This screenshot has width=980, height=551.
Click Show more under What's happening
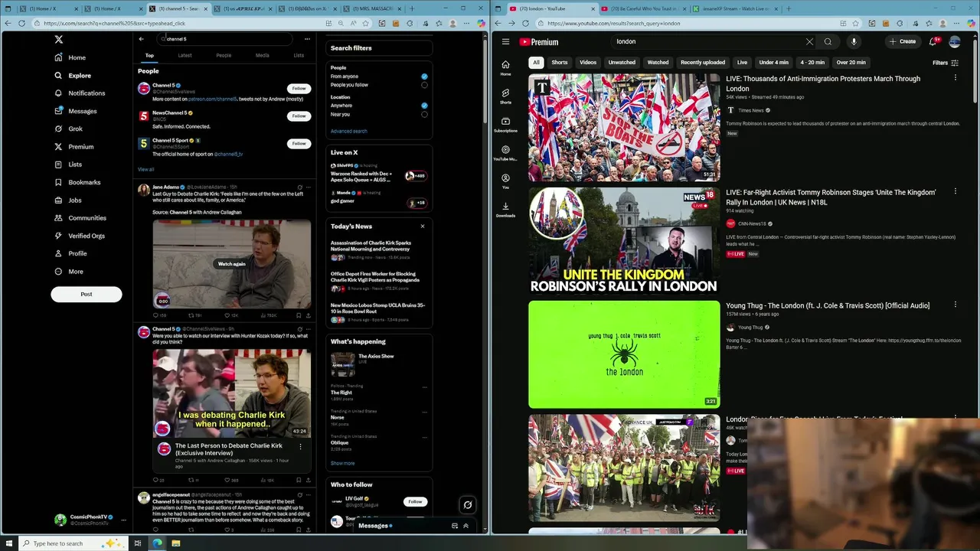point(342,463)
